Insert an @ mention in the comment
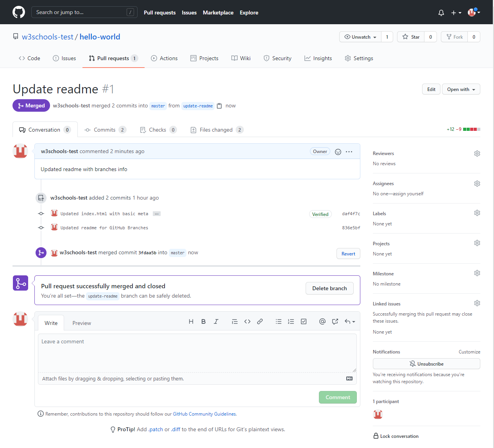Viewport: 494px width, 448px height. (322, 321)
